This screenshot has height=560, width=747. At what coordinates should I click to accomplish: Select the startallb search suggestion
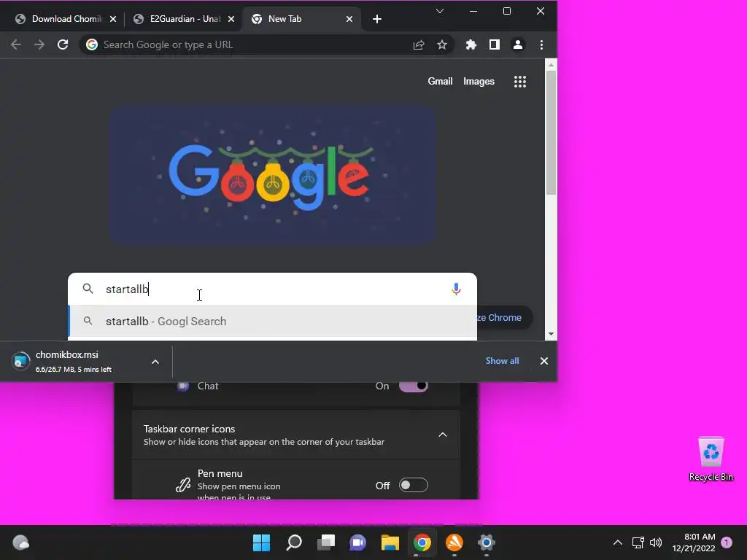pyautogui.click(x=273, y=322)
